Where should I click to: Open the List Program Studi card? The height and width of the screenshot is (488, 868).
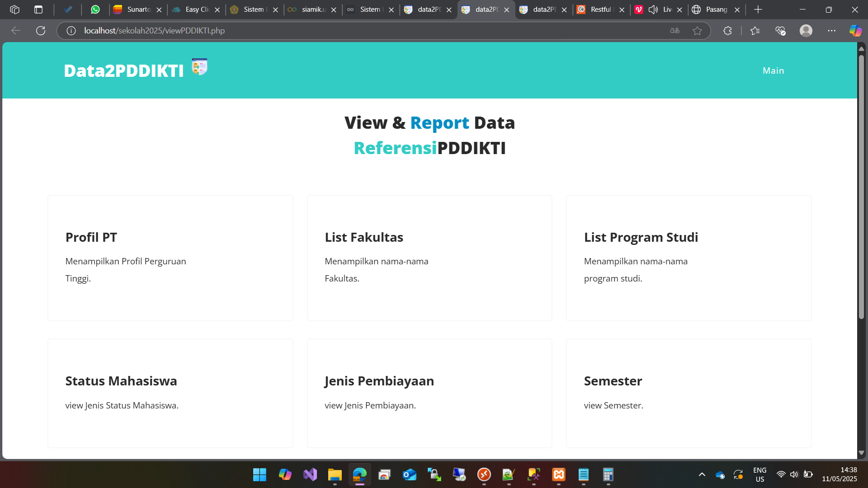[689, 258]
